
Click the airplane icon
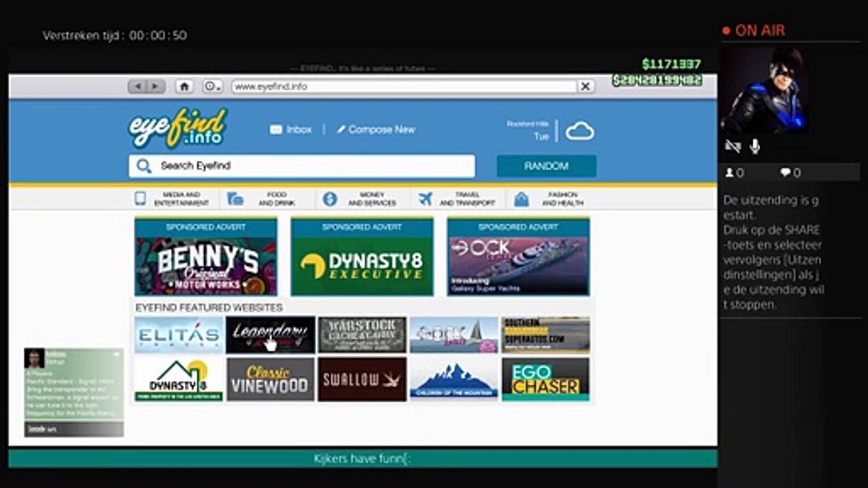[x=425, y=199]
